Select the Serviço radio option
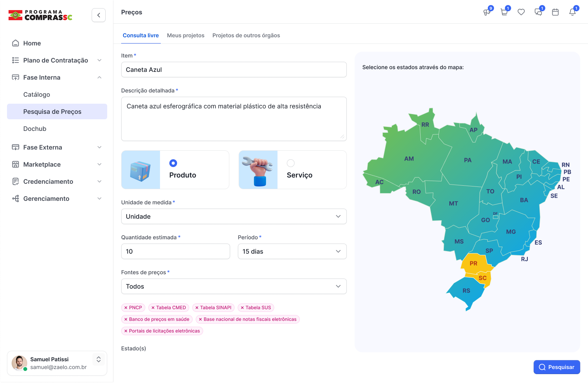Screen dimensions: 588x383 (x=291, y=163)
